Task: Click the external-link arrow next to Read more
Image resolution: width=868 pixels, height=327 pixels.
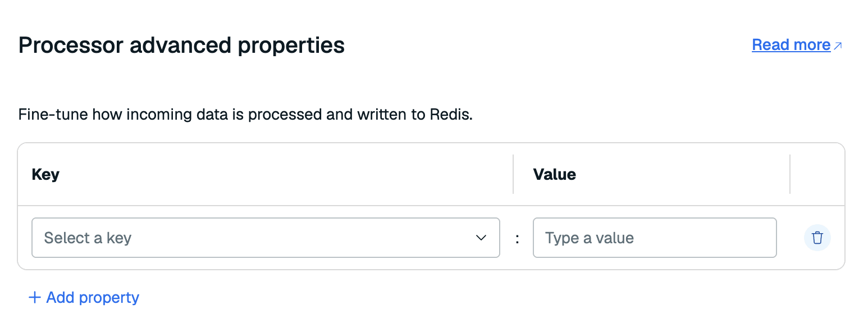Action: 838,46
